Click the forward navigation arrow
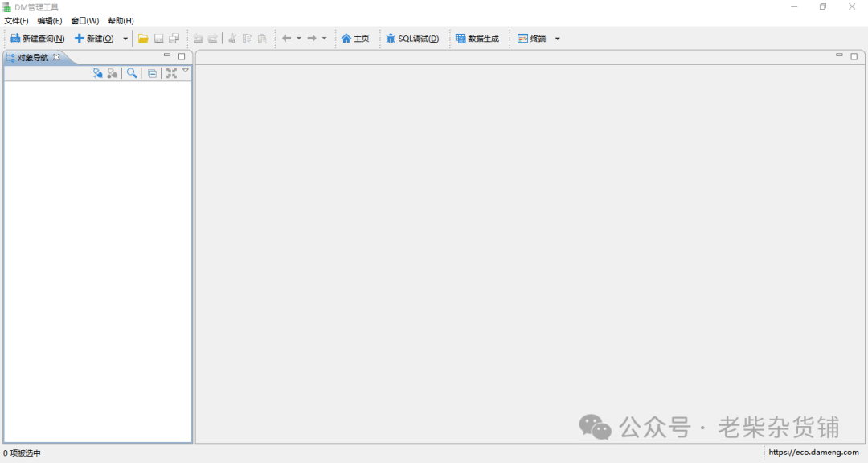This screenshot has height=463, width=868. point(312,39)
